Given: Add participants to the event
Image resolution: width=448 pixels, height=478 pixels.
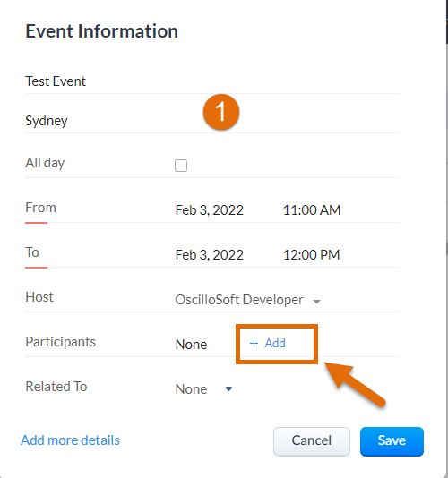Looking at the screenshot, I should coord(267,344).
